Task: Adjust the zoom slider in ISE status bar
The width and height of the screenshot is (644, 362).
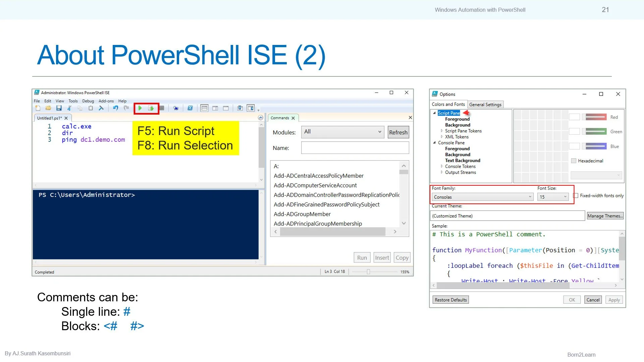Action: coord(368,272)
